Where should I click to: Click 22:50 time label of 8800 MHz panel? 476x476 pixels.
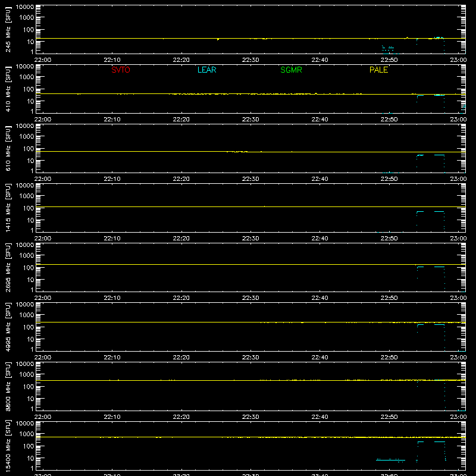pyautogui.click(x=389, y=417)
